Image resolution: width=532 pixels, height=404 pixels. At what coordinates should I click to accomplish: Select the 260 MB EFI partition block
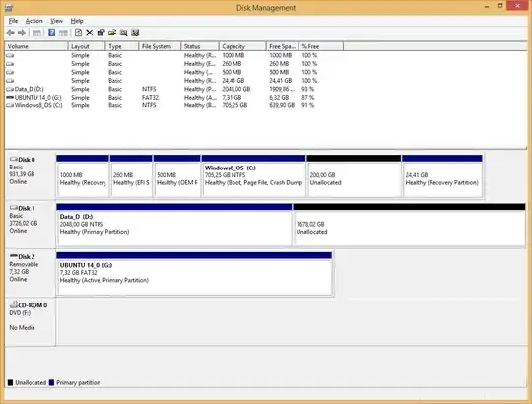[x=131, y=175]
